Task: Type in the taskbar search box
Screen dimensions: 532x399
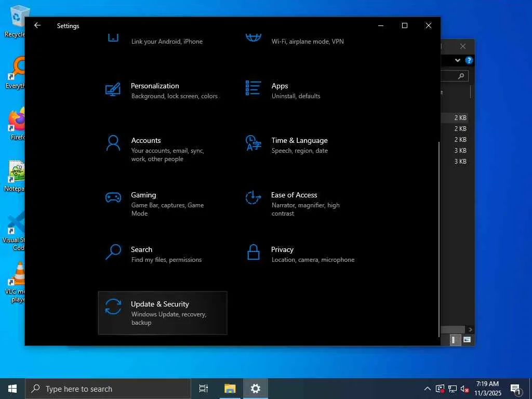Action: 108,389
